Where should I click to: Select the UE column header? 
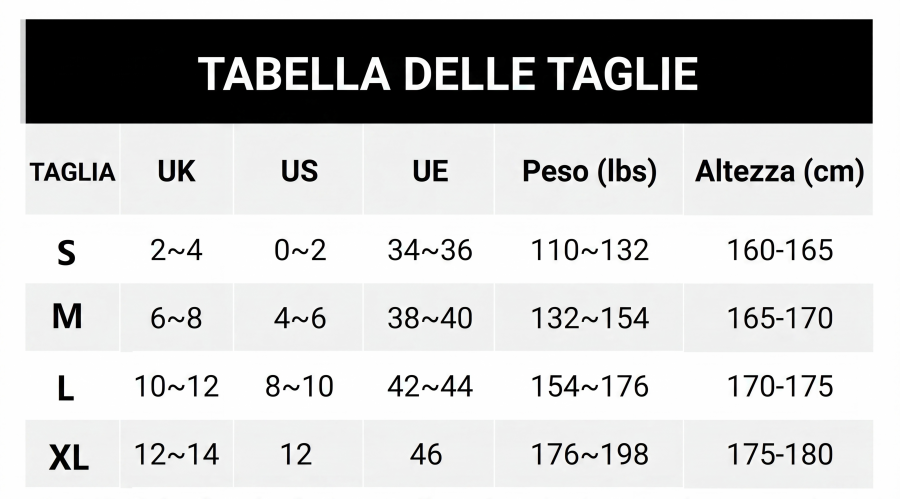click(x=430, y=171)
